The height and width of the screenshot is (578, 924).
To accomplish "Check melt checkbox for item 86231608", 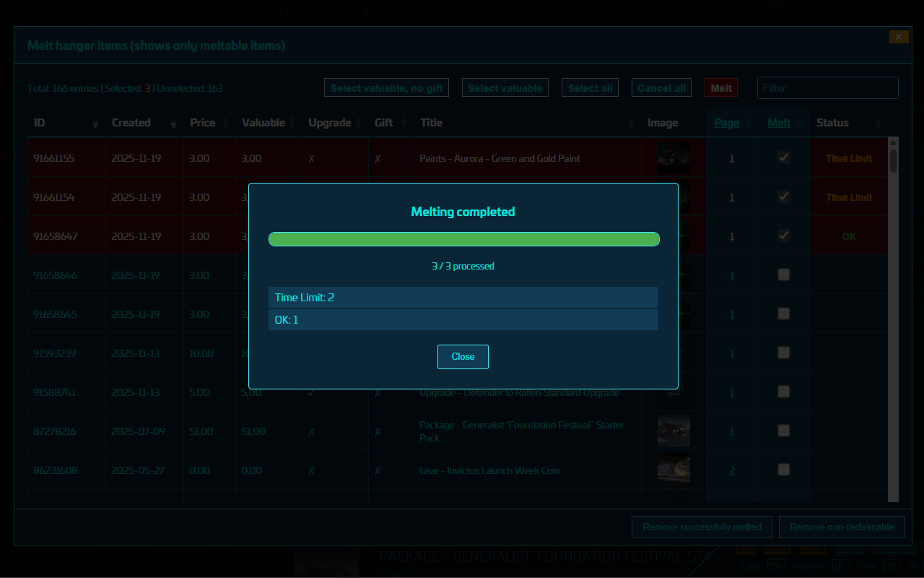I will point(783,470).
